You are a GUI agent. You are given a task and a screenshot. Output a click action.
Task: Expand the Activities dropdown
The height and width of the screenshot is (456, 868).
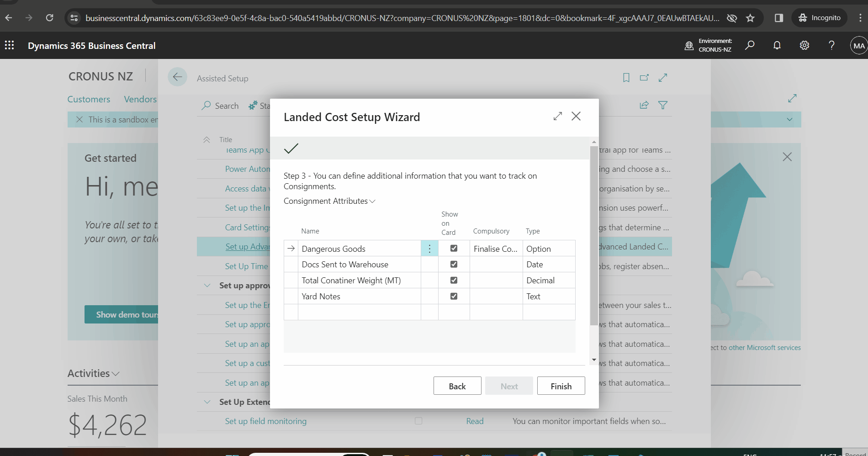94,373
